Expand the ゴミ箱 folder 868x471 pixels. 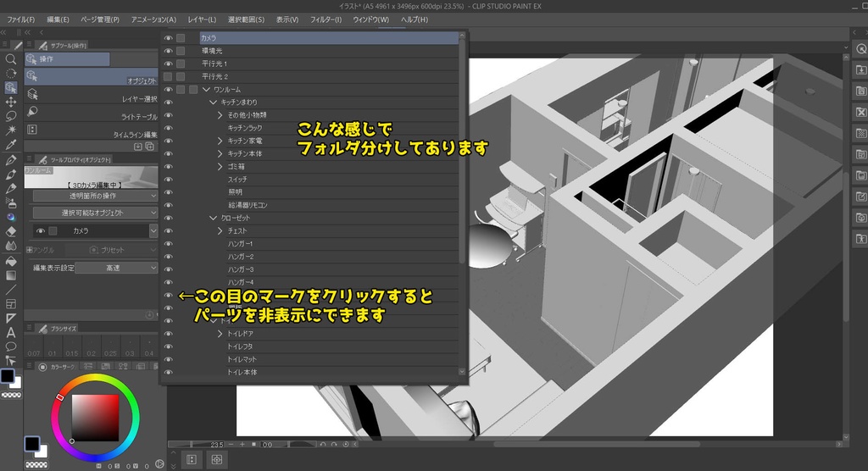220,167
